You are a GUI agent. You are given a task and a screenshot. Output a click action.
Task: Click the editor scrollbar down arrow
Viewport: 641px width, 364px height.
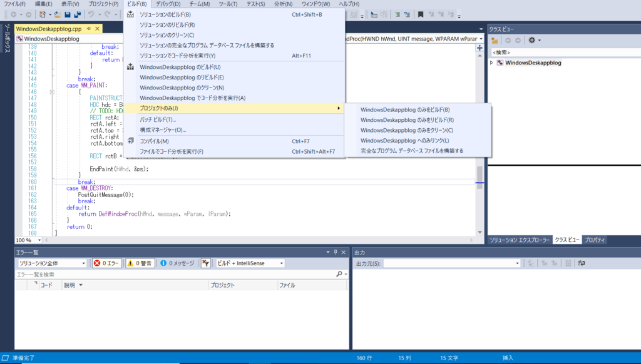[479, 232]
